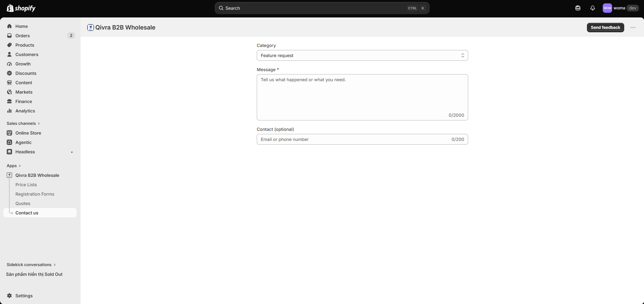Click the Qivra B2B Wholesale app icon in sidebar
The height and width of the screenshot is (304, 644).
click(x=9, y=175)
